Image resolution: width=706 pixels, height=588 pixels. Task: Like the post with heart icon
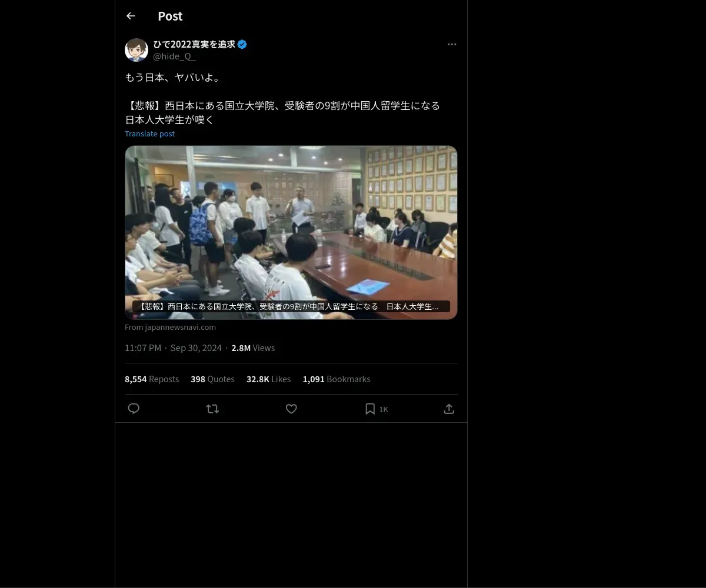tap(291, 409)
